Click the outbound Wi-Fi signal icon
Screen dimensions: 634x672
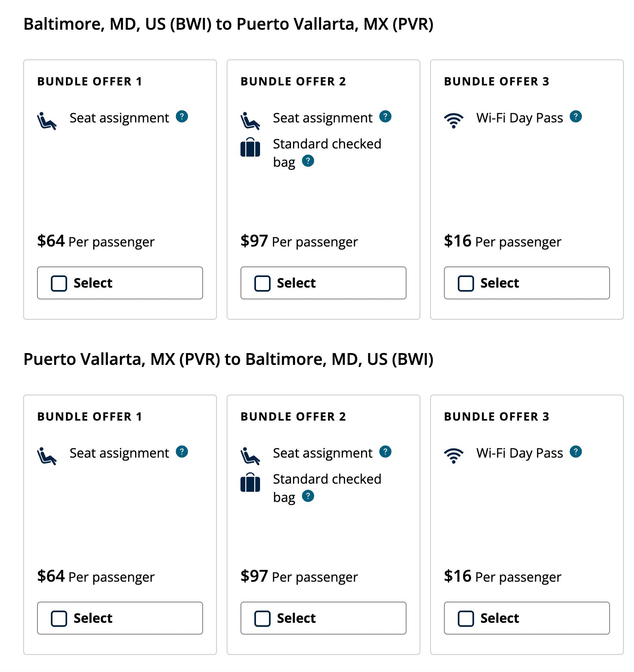(454, 120)
